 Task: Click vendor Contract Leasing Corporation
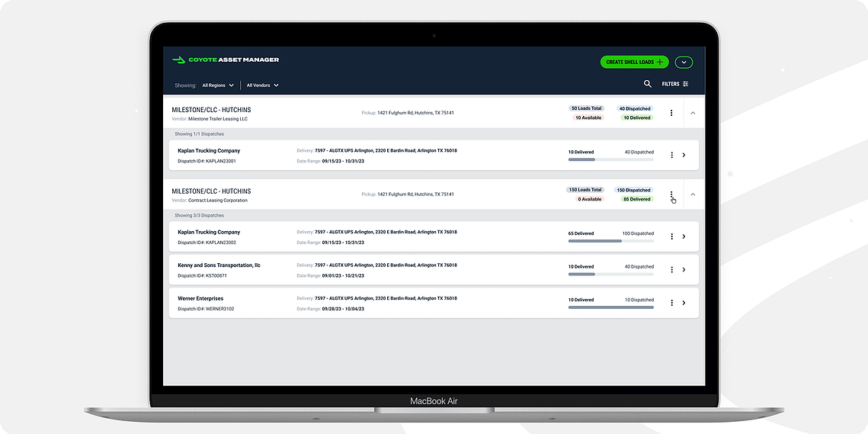[x=217, y=201]
